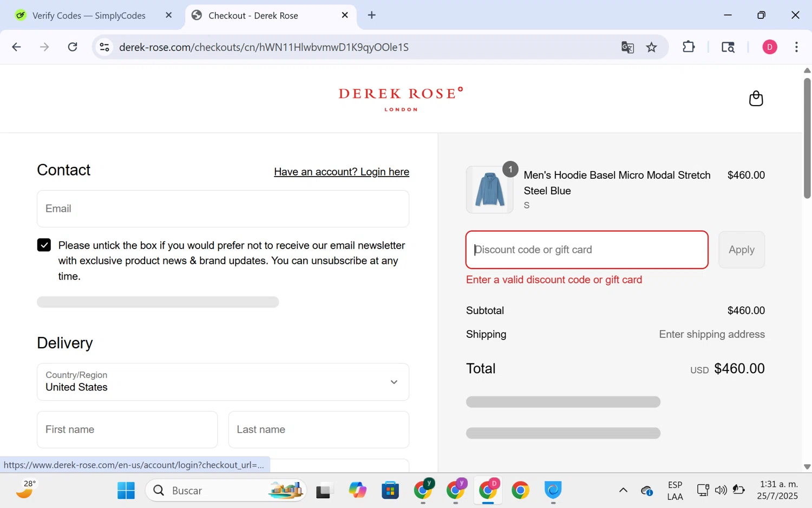Open the cloud sync tray icon
The width and height of the screenshot is (812, 508).
click(647, 491)
